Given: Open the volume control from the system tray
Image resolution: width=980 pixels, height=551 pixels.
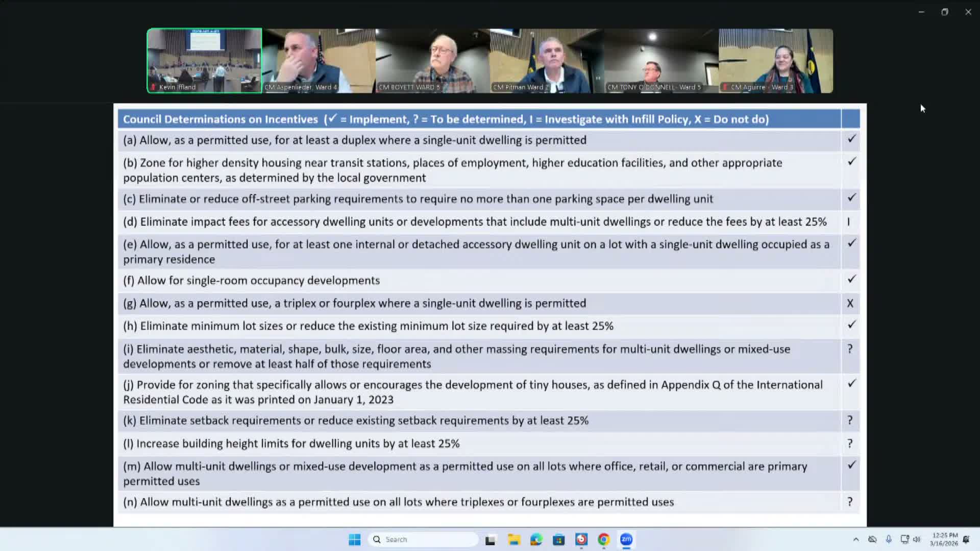Looking at the screenshot, I should tap(917, 539).
